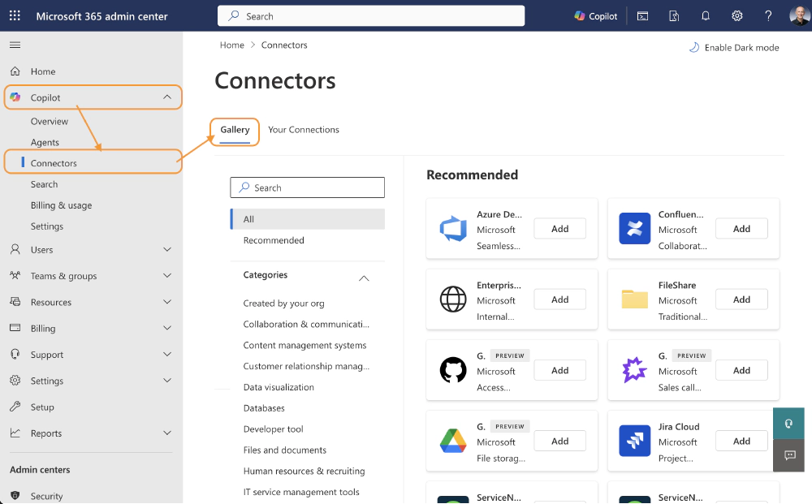Open the feedback chat floating button
The image size is (812, 504).
tap(788, 455)
